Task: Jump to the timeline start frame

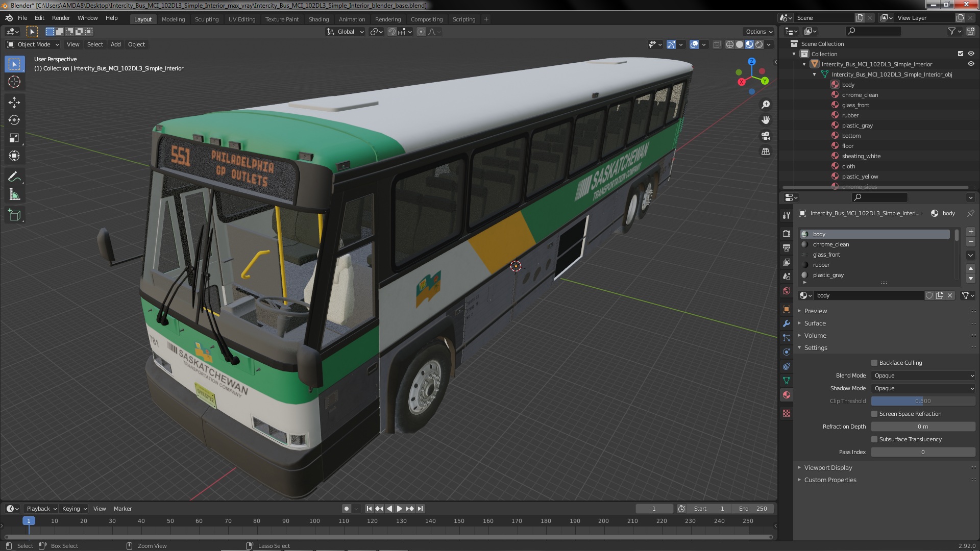Action: 369,509
